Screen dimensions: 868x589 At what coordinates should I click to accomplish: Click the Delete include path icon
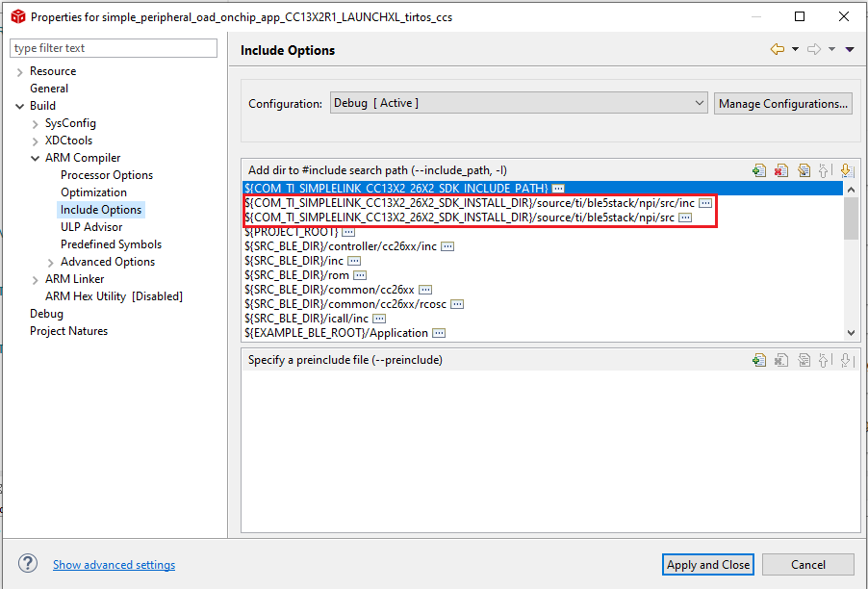click(x=781, y=170)
